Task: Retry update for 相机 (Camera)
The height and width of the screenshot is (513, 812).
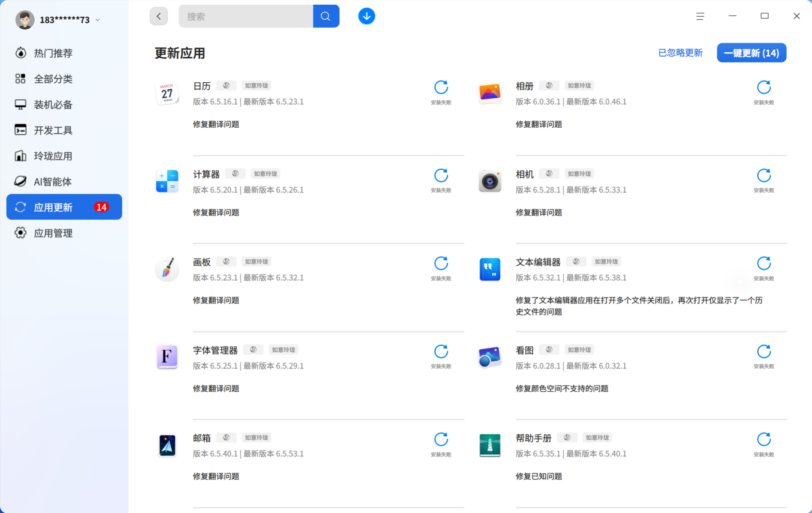Action: [x=764, y=176]
